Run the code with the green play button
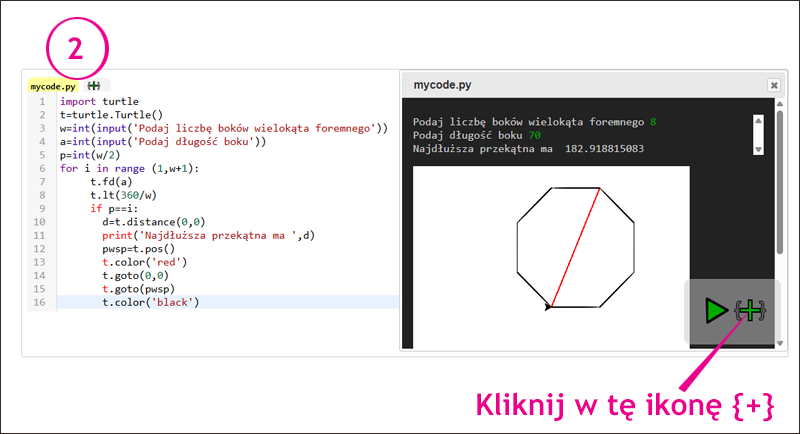800x434 pixels. tap(715, 311)
